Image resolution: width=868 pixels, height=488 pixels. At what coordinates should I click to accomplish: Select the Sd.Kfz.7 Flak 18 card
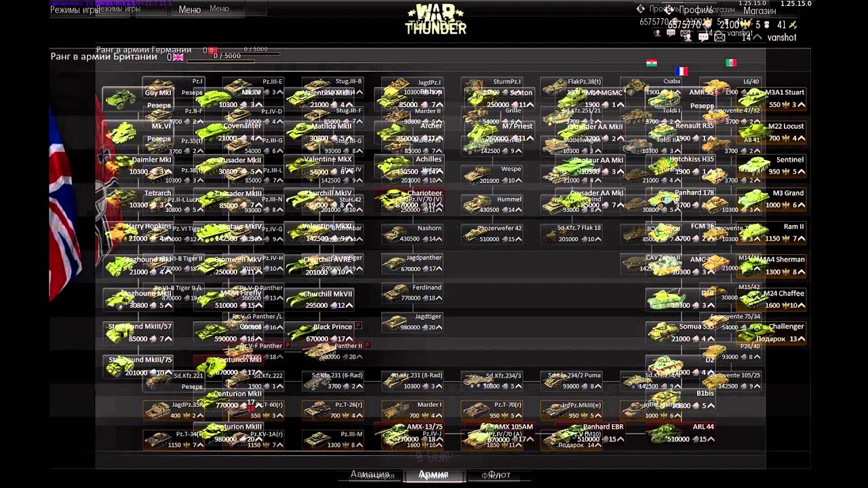(x=571, y=234)
